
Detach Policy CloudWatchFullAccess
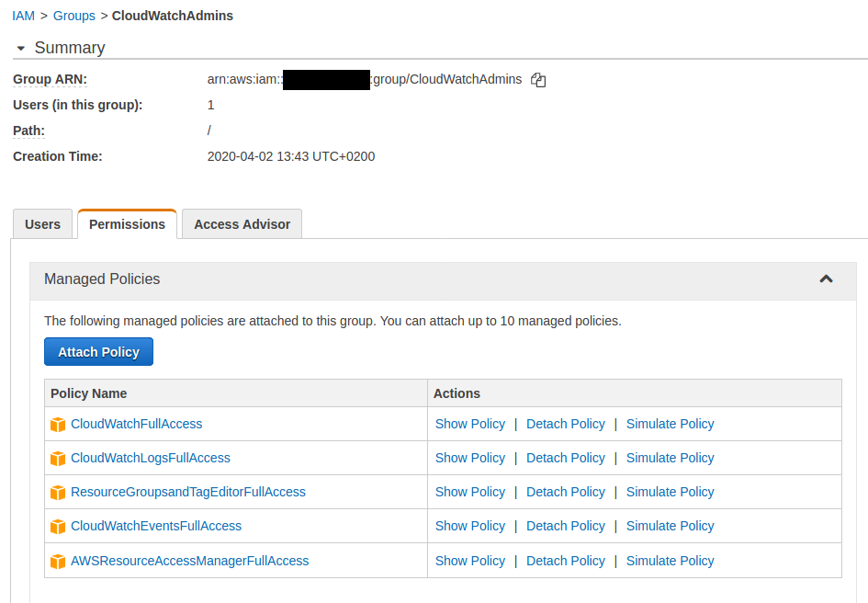(566, 424)
